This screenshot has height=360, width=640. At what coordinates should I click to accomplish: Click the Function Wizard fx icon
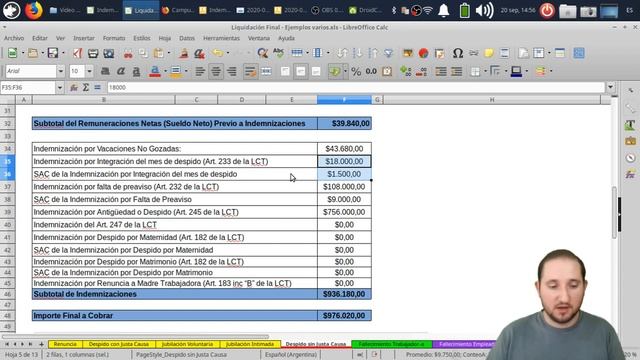74,87
